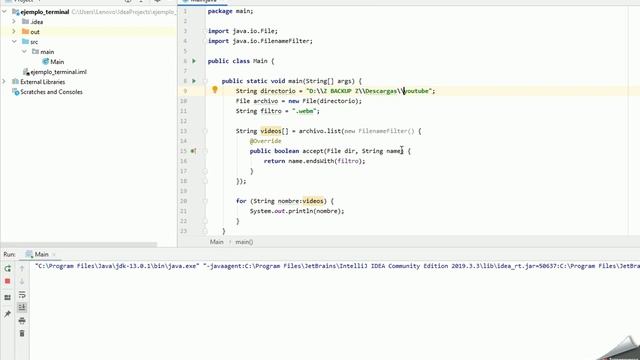Click import java.io.FilenameFilter line
This screenshot has height=360, width=640.
(x=260, y=41)
